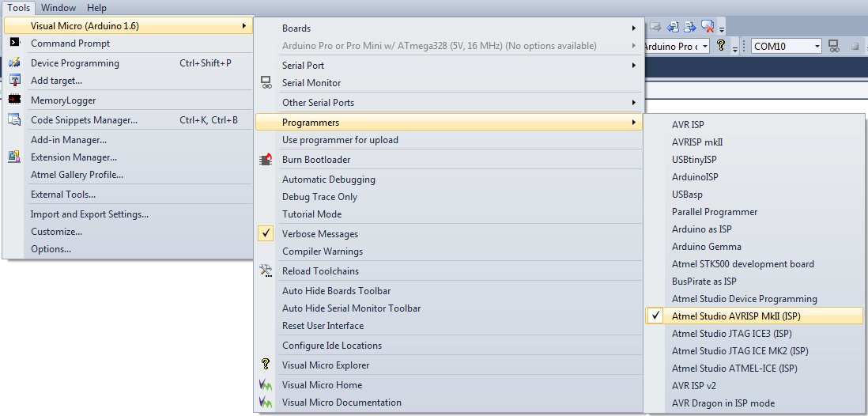
Task: Click the Visual Micro Explorer icon
Action: pyautogui.click(x=266, y=365)
